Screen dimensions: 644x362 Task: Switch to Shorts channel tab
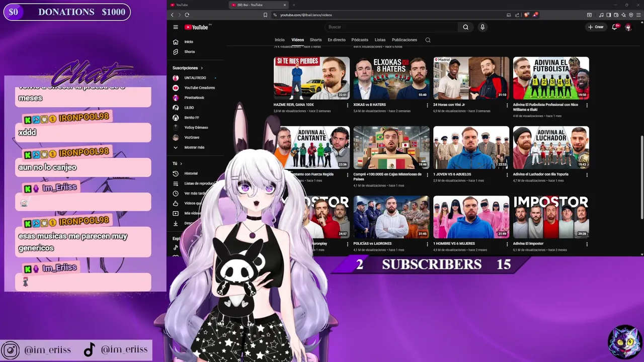click(315, 40)
